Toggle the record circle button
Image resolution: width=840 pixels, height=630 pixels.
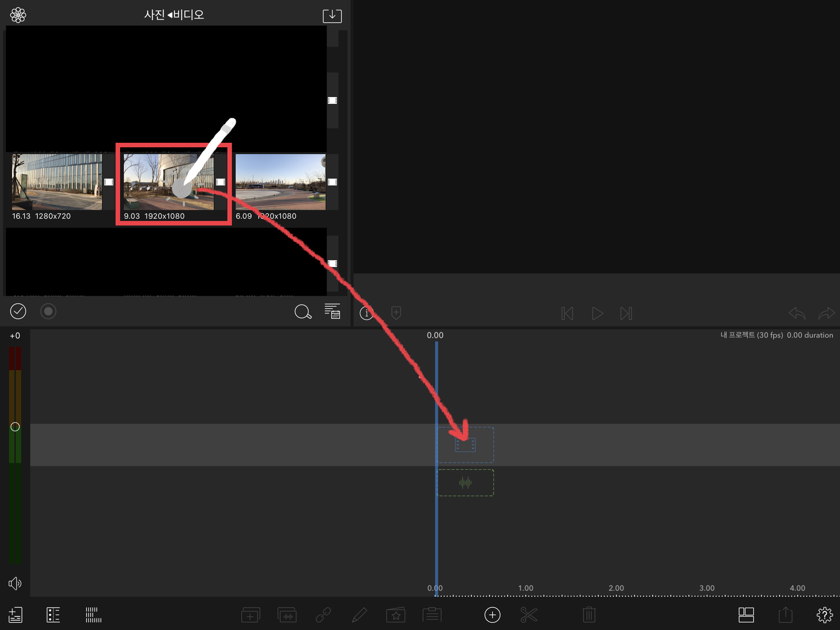pyautogui.click(x=48, y=312)
